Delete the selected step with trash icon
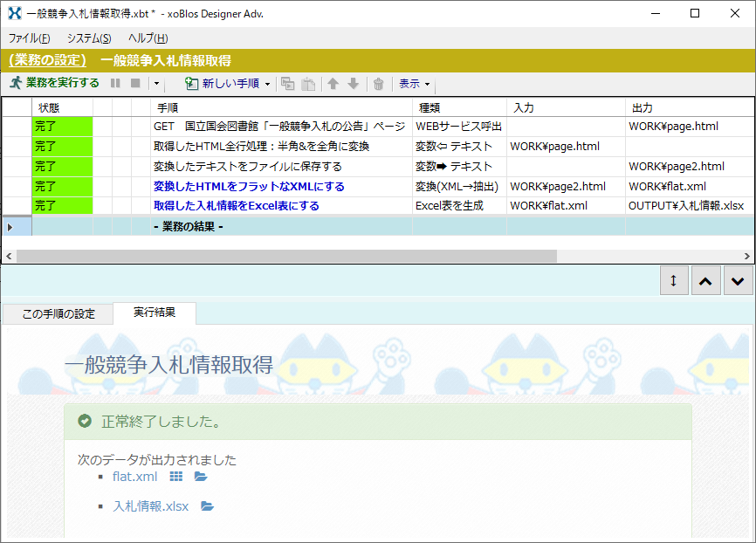The image size is (756, 543). point(379,84)
